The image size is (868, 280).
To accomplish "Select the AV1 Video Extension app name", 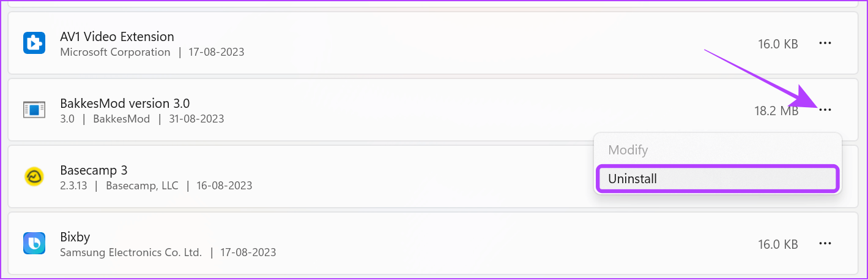I will point(117,37).
